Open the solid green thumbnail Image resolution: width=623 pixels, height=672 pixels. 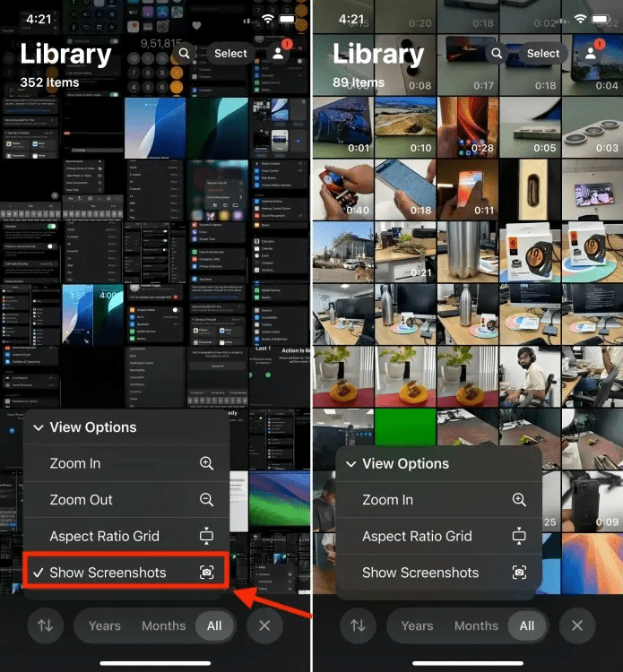(x=405, y=427)
